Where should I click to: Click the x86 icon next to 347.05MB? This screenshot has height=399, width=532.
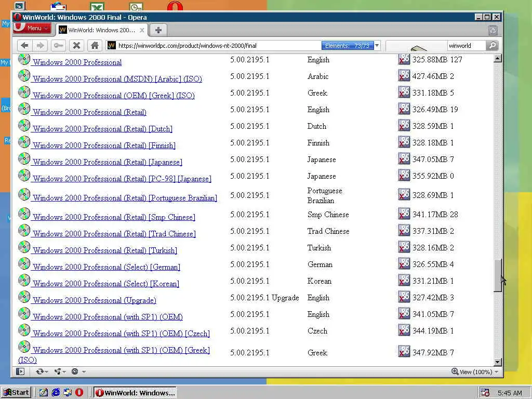click(x=404, y=158)
